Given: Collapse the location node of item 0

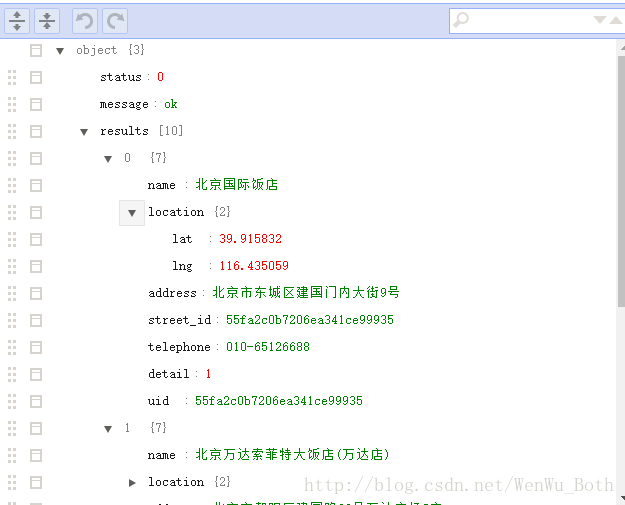Looking at the screenshot, I should (x=132, y=213).
